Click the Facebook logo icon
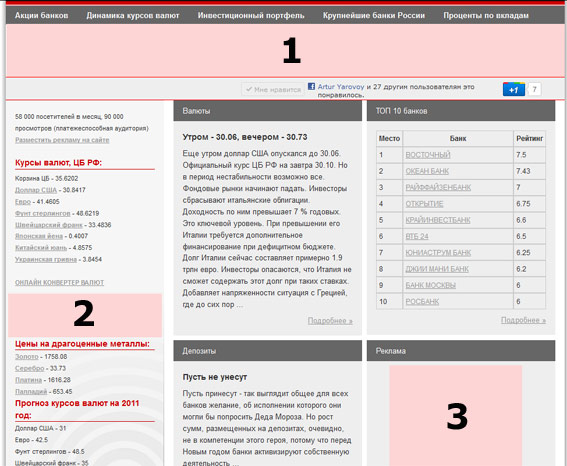This screenshot has height=466, width=567. pyautogui.click(x=311, y=86)
